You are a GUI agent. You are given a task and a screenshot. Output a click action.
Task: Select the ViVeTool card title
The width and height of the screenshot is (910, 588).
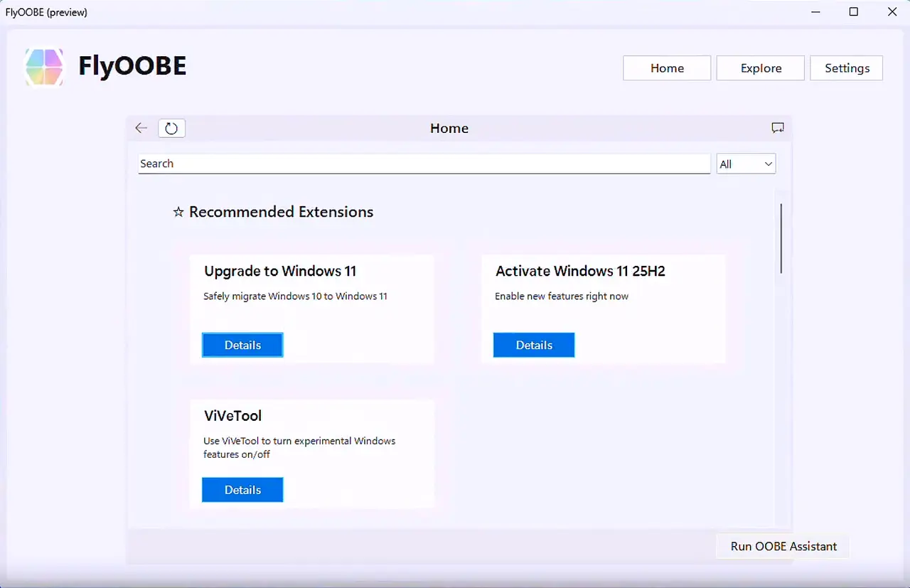click(x=233, y=416)
